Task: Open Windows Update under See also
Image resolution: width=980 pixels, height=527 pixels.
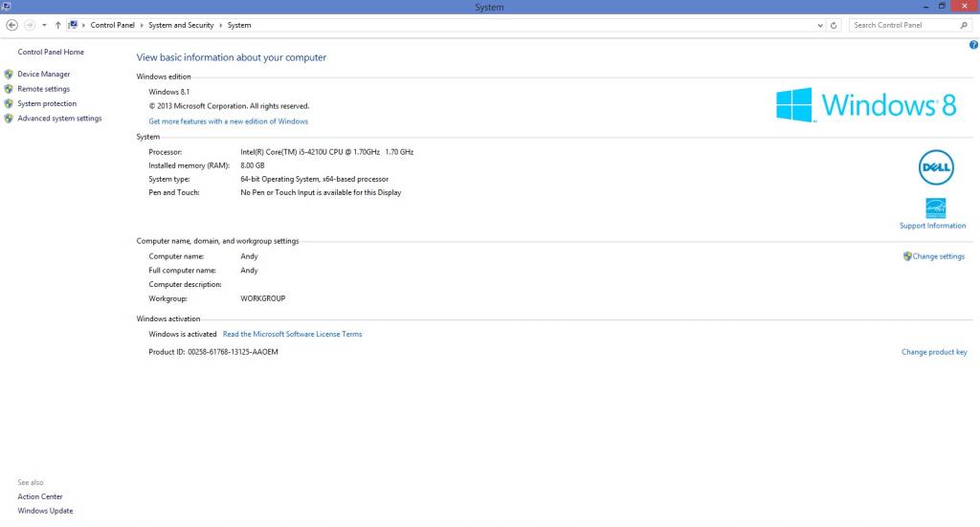Action: (x=45, y=511)
